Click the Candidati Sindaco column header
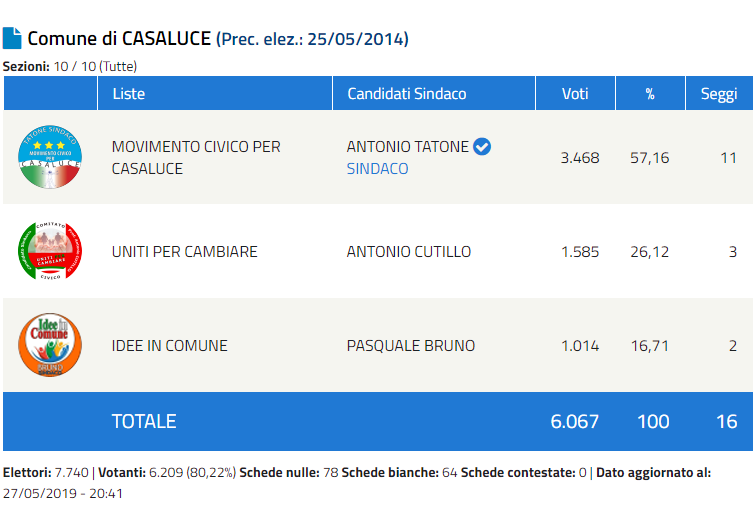This screenshot has width=755, height=507. click(x=406, y=94)
